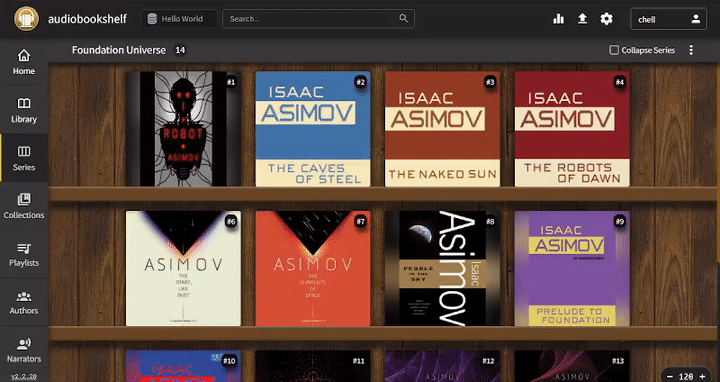Open The Currents of Space book cover

[313, 269]
